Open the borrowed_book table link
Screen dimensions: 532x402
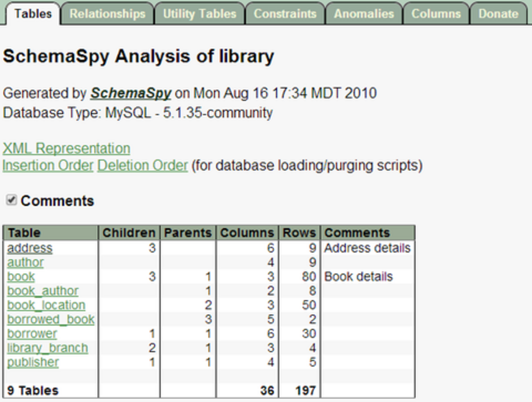pos(51,319)
